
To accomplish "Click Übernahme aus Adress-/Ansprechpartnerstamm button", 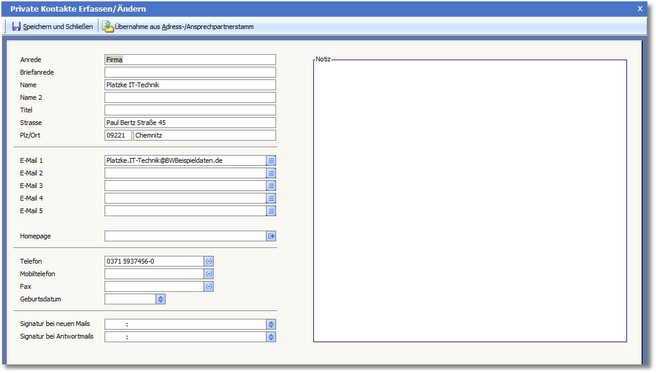I will pyautogui.click(x=178, y=27).
